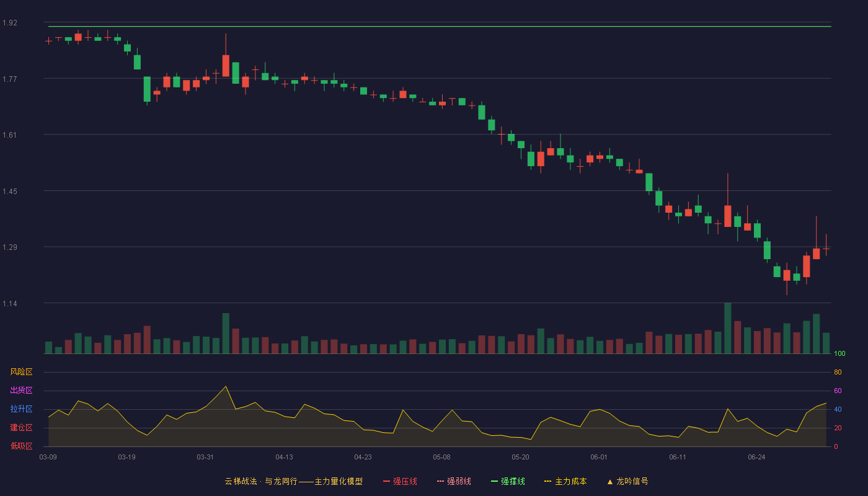The image size is (868, 496).
Task: Click the 1.92 price axis label
Action: pos(10,23)
